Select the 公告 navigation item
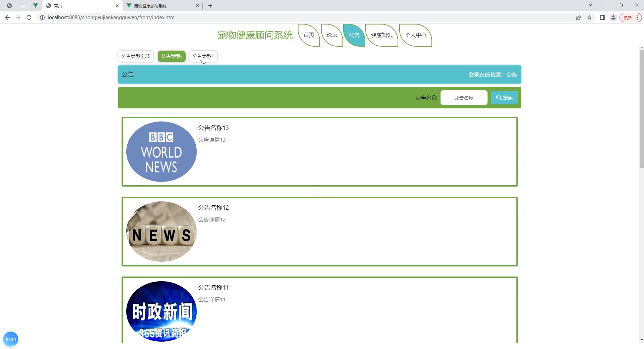644x349 pixels. pos(354,35)
